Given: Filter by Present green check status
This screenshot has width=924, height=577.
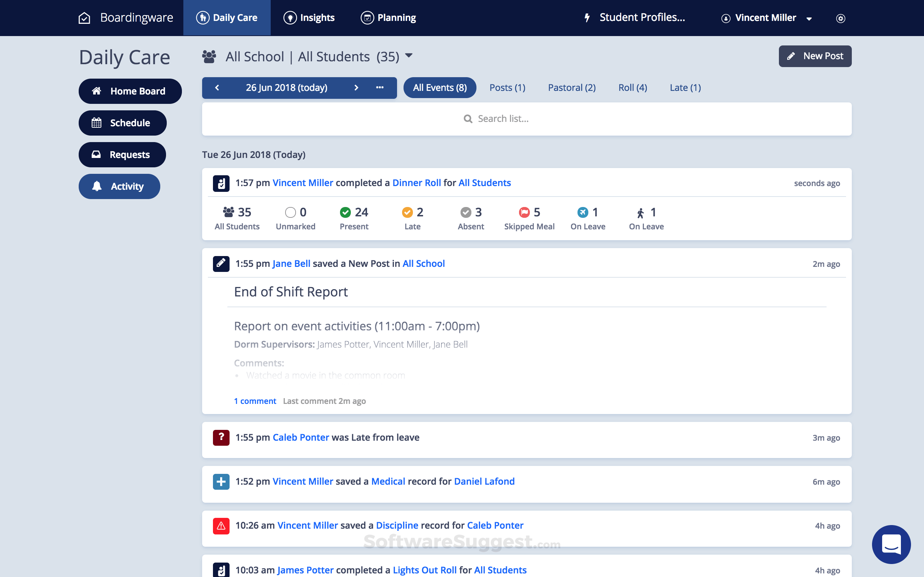Looking at the screenshot, I should coord(345,212).
